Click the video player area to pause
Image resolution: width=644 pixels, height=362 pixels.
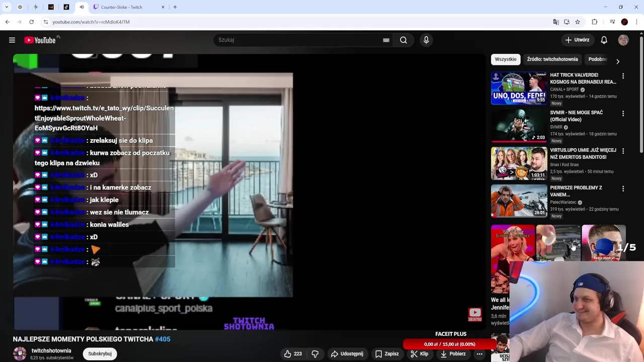(x=250, y=192)
